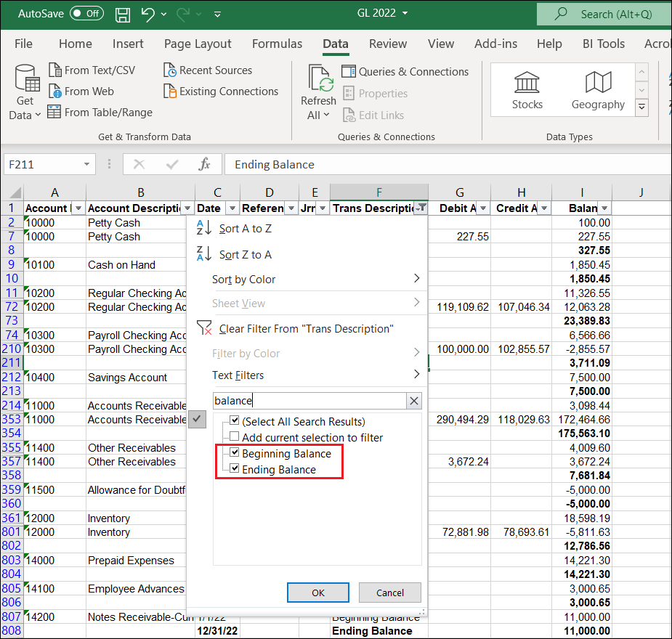This screenshot has height=639, width=672.
Task: Click OK to apply filter
Action: coord(318,593)
